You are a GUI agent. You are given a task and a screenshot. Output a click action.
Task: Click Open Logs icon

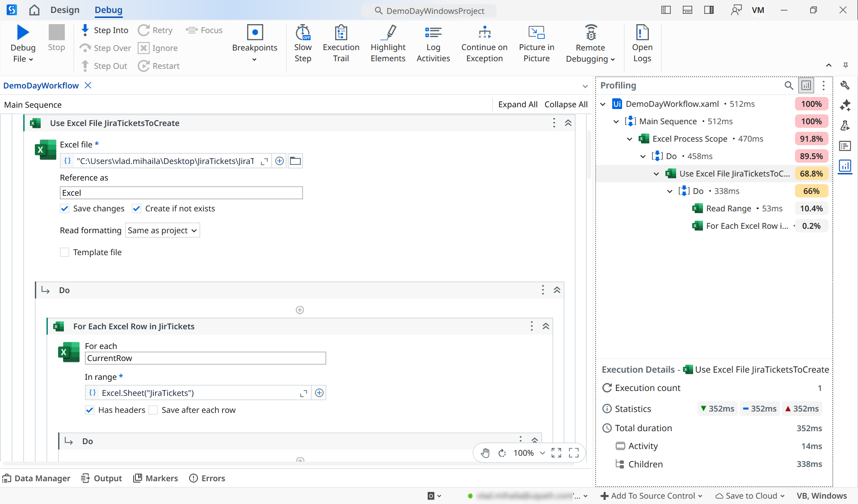coord(642,32)
